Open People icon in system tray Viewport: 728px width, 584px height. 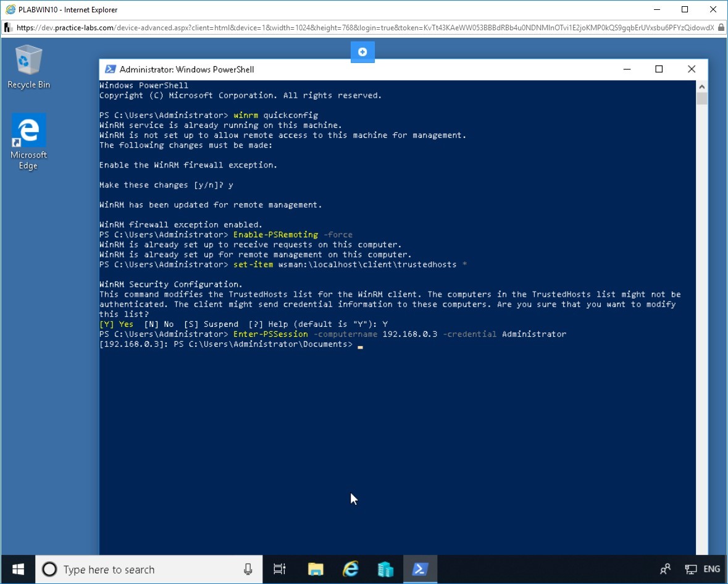(665, 569)
